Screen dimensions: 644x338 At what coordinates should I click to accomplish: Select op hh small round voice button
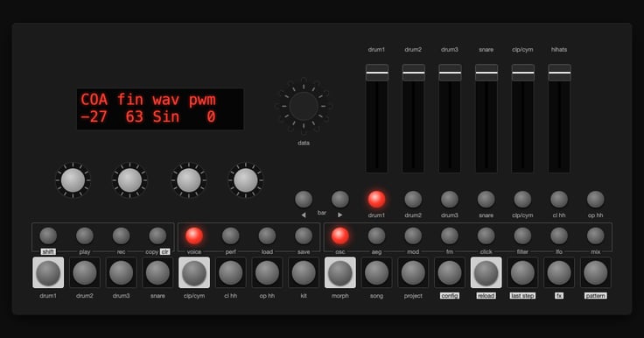(596, 200)
